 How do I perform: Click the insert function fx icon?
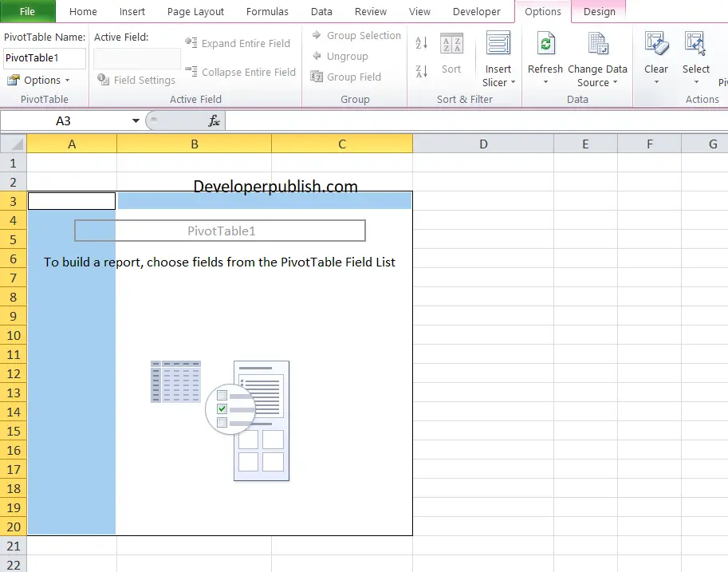pyautogui.click(x=214, y=120)
